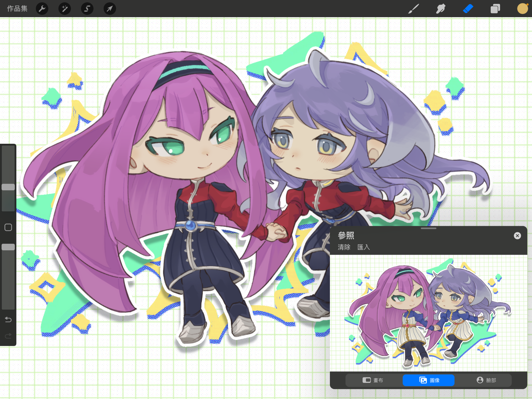Open the active color picker

[523, 9]
